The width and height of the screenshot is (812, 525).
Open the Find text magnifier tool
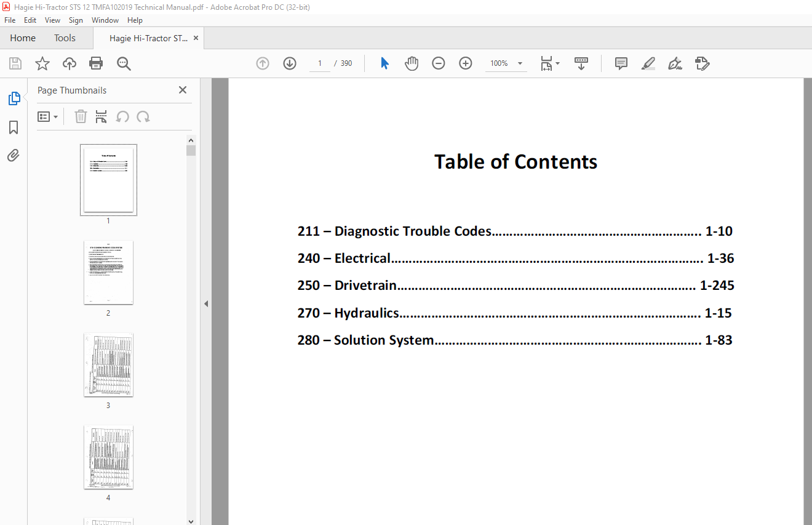coord(124,63)
